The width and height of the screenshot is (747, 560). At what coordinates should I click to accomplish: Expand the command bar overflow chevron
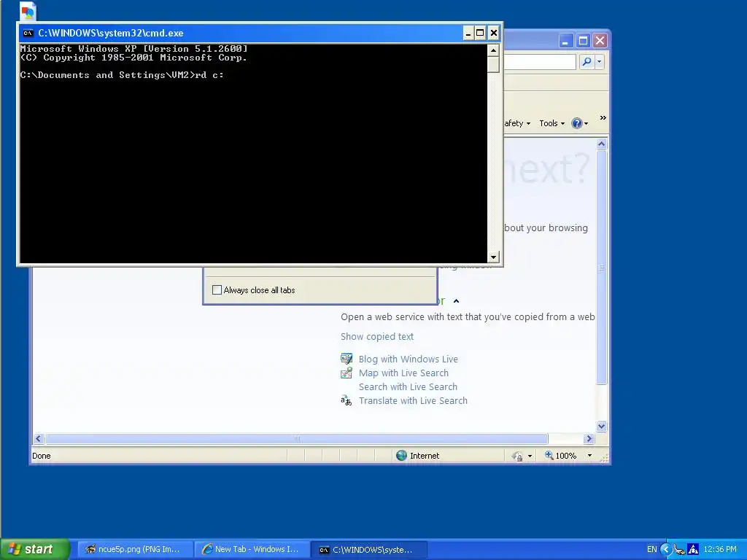[603, 117]
